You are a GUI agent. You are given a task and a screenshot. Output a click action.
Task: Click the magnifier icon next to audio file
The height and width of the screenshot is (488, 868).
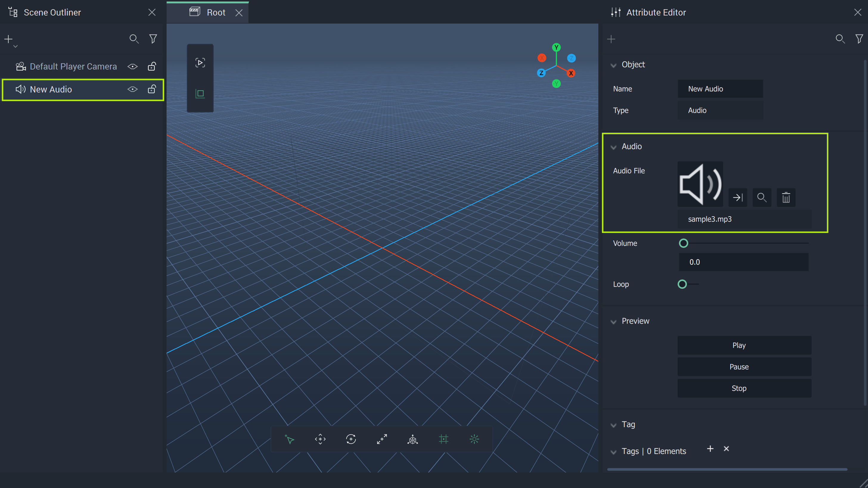(762, 198)
